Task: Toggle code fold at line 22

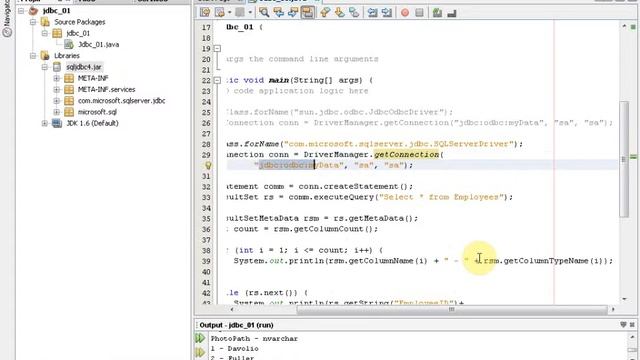Action: [x=218, y=80]
